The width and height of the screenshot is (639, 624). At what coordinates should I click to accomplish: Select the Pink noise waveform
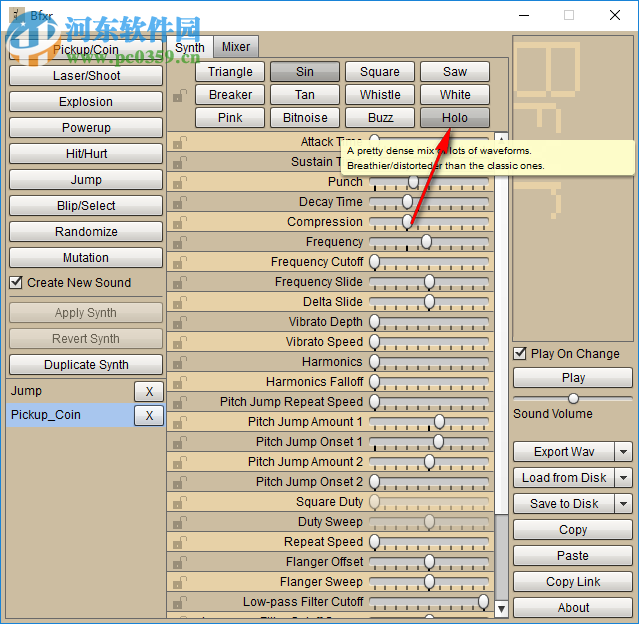[x=230, y=118]
